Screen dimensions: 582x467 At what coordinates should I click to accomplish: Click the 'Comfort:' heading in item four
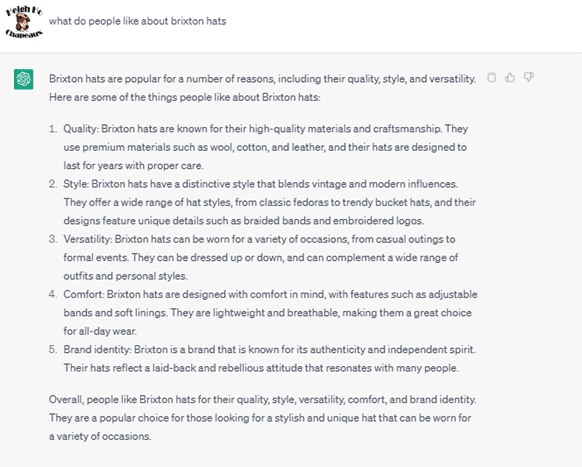(84, 294)
